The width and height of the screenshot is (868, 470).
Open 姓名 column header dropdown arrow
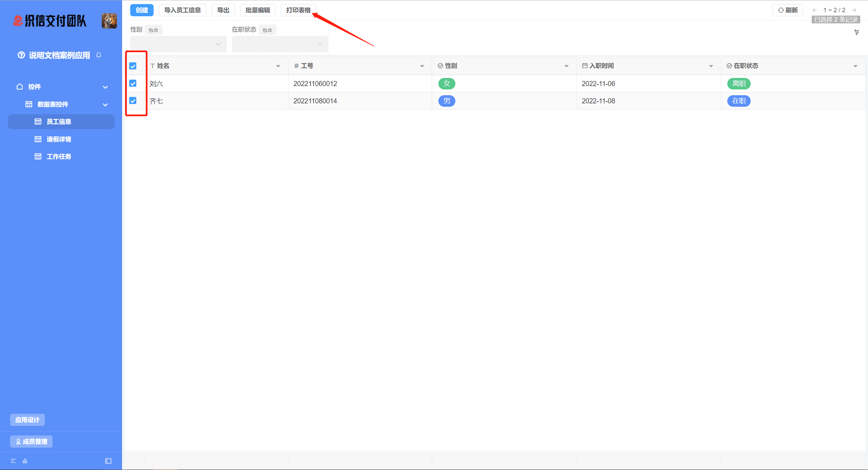[278, 66]
